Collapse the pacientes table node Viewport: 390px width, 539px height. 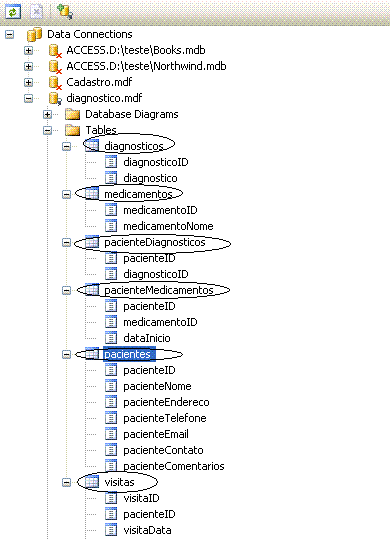click(66, 354)
